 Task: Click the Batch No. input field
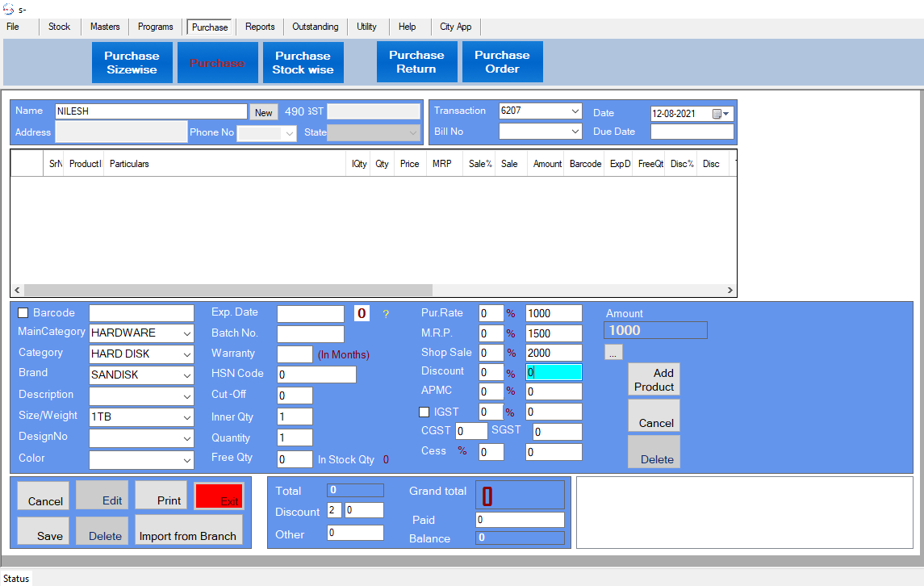310,334
